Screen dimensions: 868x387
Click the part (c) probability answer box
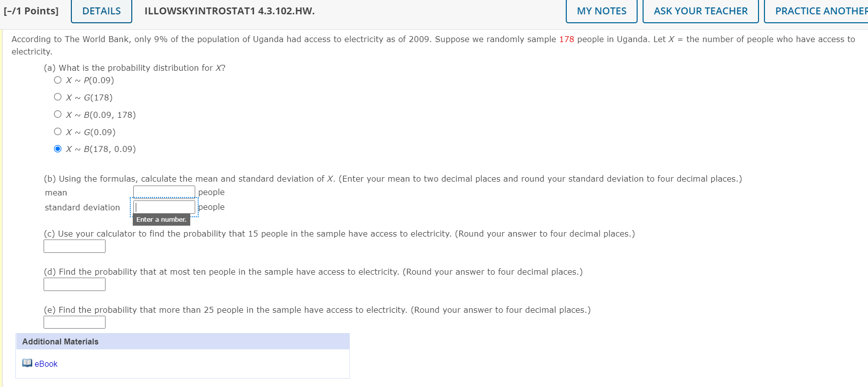point(74,245)
